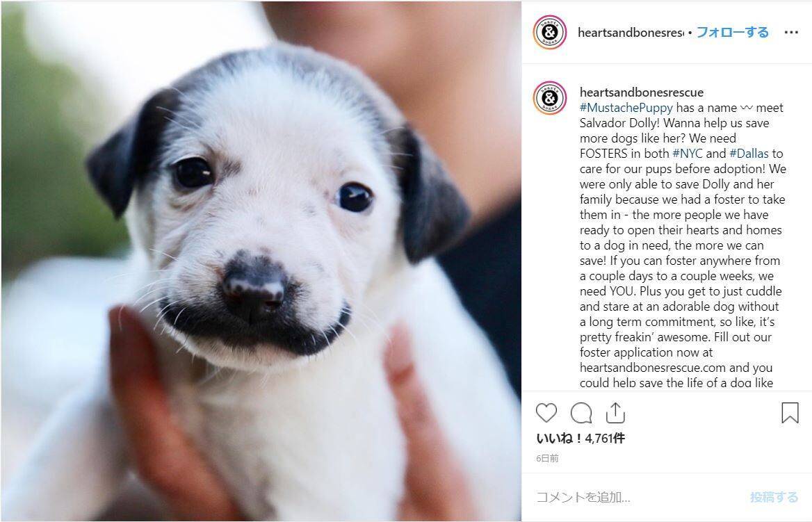Open the heartsandbonesrescue username above the caption
Image resolution: width=812 pixels, height=522 pixels.
pos(642,92)
